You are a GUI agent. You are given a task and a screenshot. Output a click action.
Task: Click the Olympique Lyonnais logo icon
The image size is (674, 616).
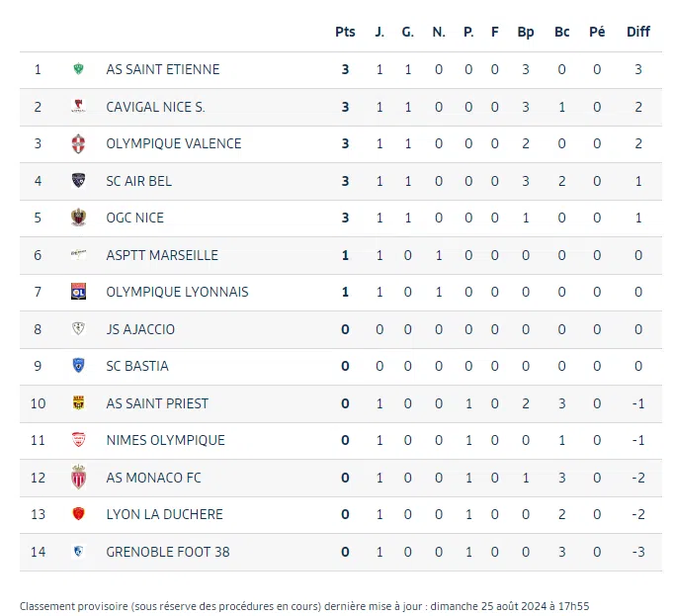[x=78, y=292]
